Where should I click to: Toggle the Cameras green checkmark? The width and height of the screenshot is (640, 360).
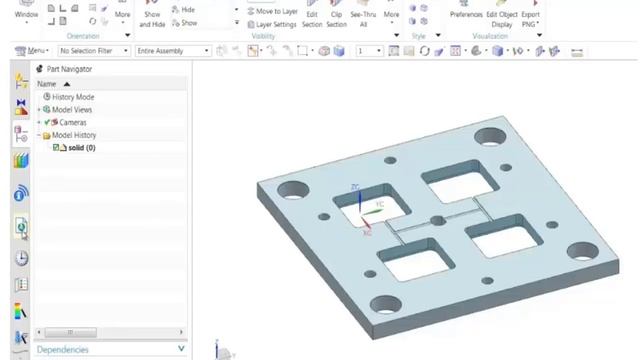click(x=47, y=122)
